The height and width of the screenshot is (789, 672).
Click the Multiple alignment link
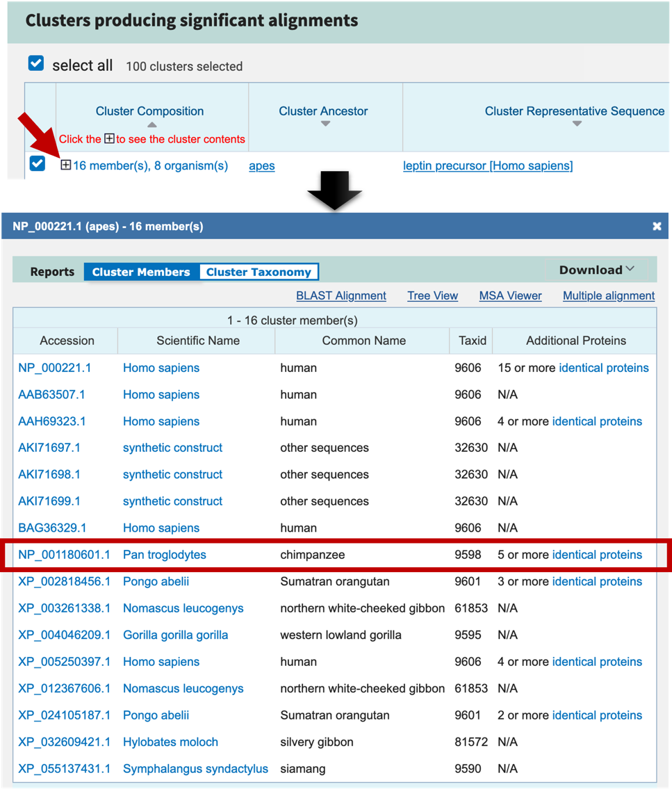pyautogui.click(x=609, y=295)
